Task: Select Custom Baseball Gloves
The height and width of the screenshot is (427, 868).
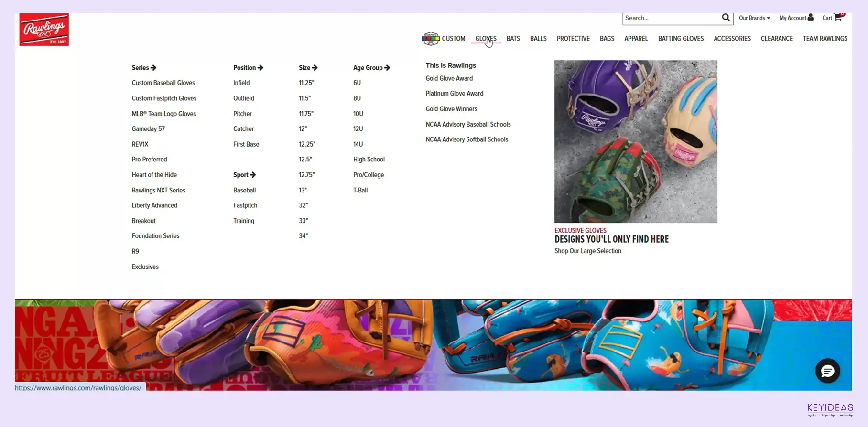Action: pyautogui.click(x=163, y=83)
